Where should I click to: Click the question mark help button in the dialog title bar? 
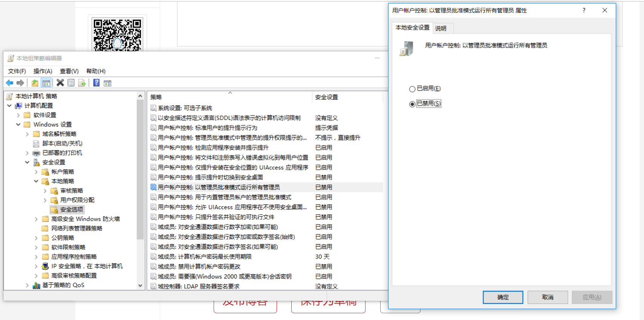(x=584, y=10)
